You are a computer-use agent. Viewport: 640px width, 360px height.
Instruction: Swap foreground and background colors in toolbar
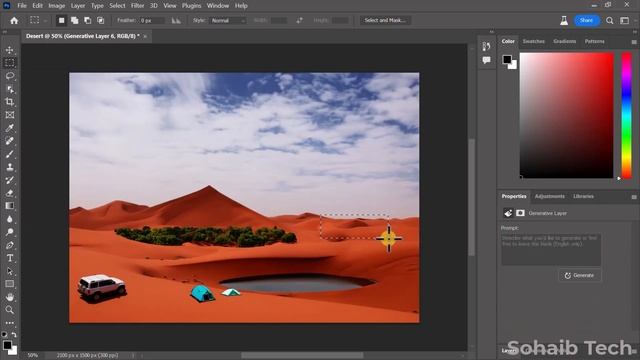pos(14,335)
